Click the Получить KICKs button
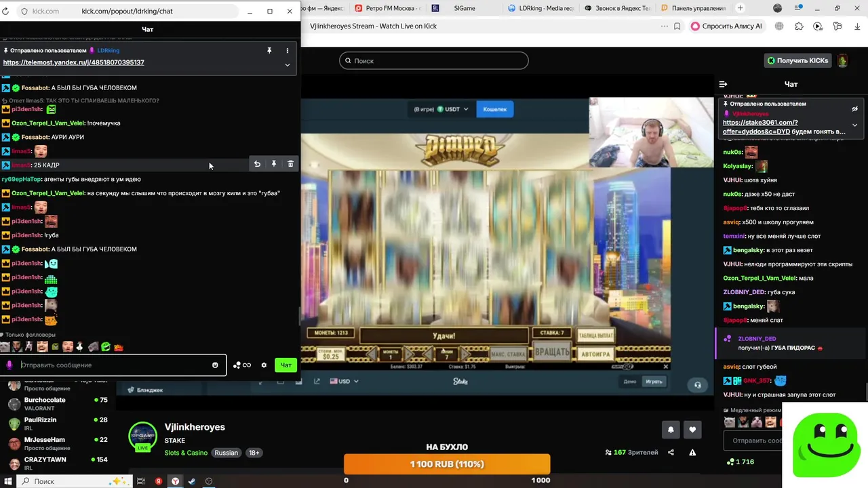868x488 pixels. tap(798, 60)
